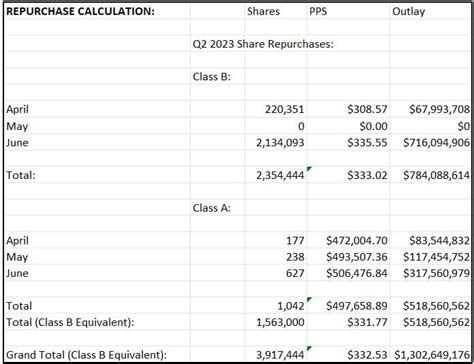Select Class B equivalent shares 1,563,000

click(x=280, y=322)
